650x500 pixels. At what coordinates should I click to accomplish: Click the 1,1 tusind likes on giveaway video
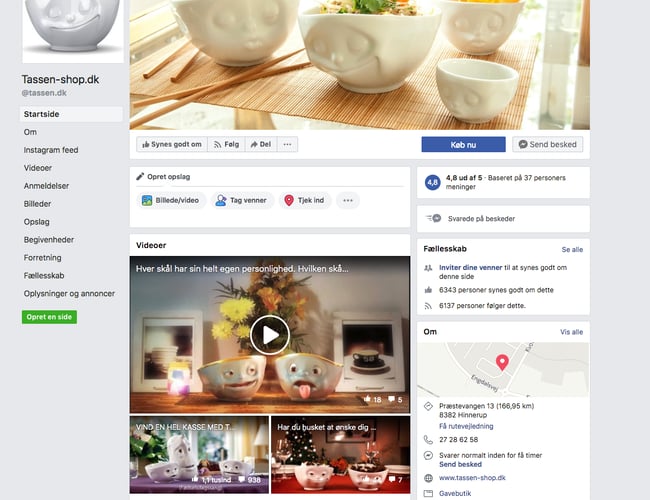click(x=211, y=480)
